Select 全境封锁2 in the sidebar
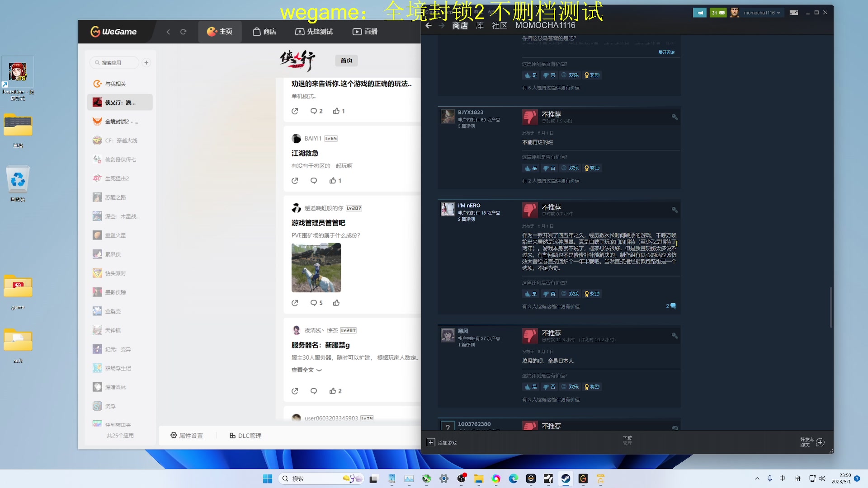Image resolution: width=868 pixels, height=488 pixels. tap(120, 122)
